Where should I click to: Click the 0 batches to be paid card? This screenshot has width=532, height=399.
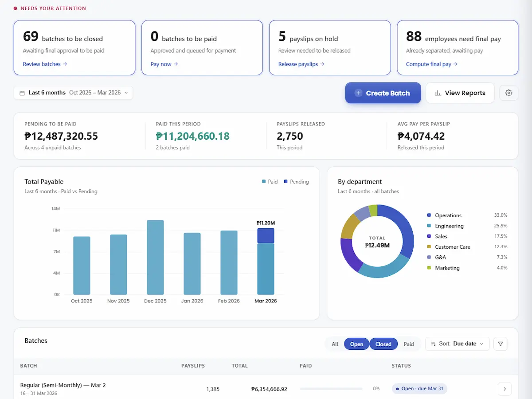pos(202,48)
